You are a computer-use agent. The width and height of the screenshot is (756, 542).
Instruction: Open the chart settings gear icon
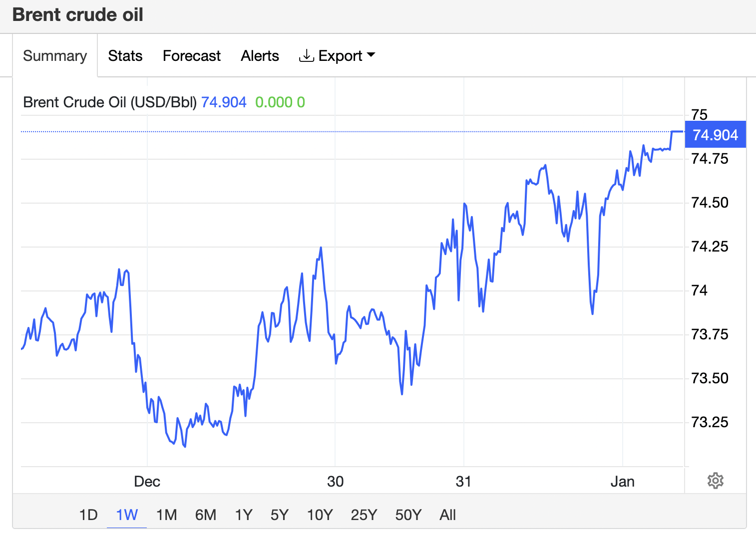(716, 481)
